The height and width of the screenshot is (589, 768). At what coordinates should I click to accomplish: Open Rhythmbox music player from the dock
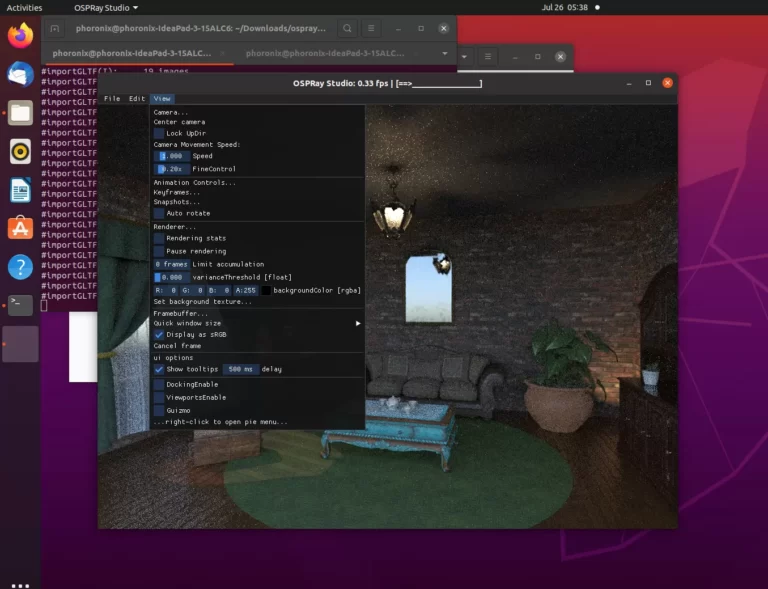(20, 151)
